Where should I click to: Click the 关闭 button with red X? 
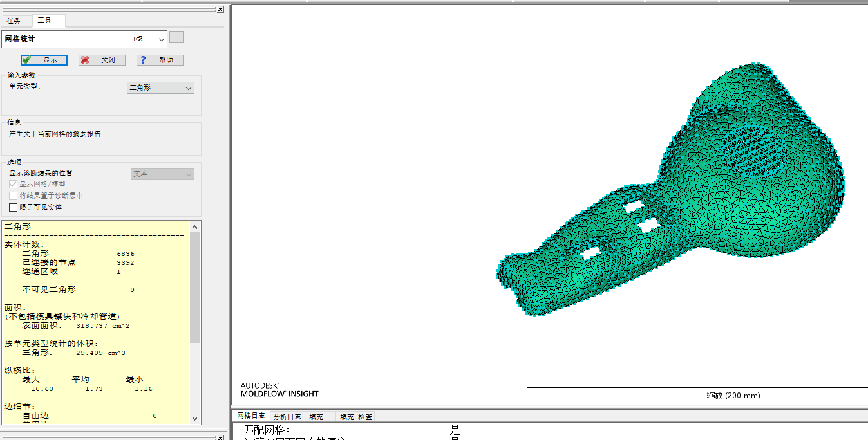coord(102,60)
